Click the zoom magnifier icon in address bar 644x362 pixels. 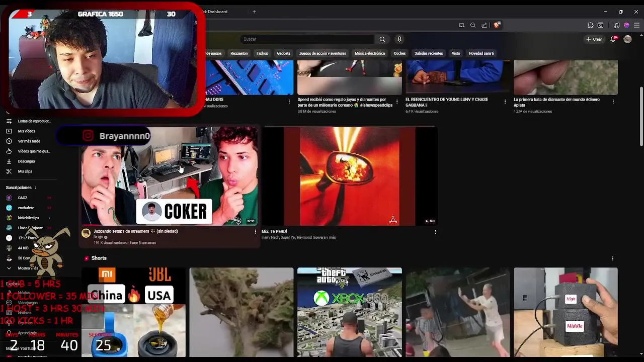point(473,25)
